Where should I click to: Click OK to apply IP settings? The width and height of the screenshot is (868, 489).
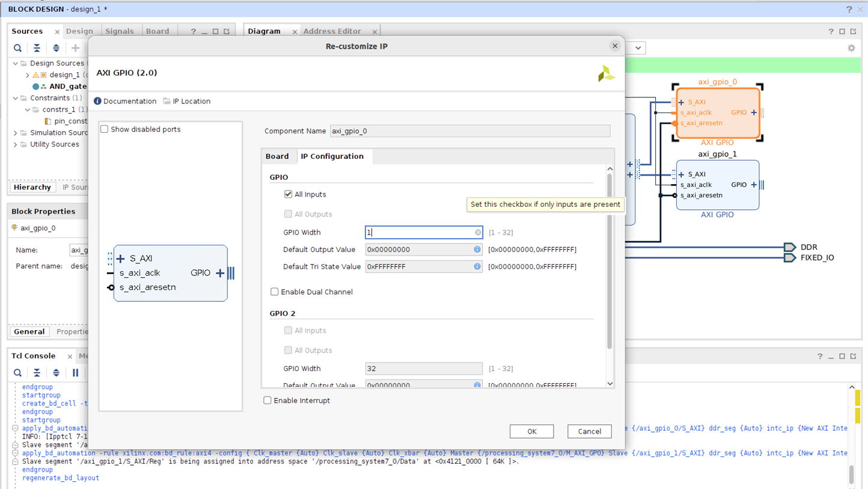coord(532,431)
